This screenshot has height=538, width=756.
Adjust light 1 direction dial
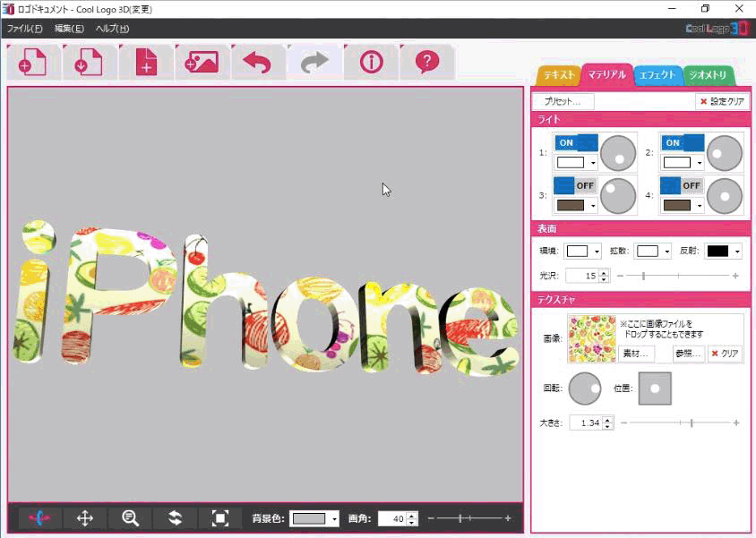point(618,153)
